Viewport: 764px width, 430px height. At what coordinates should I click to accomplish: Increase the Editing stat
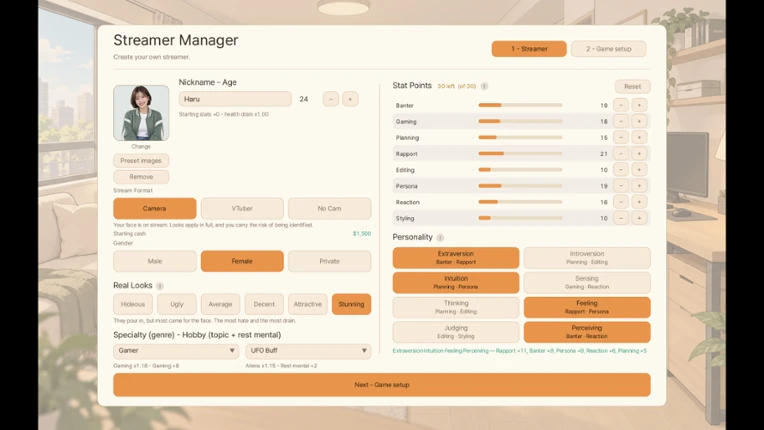[639, 169]
